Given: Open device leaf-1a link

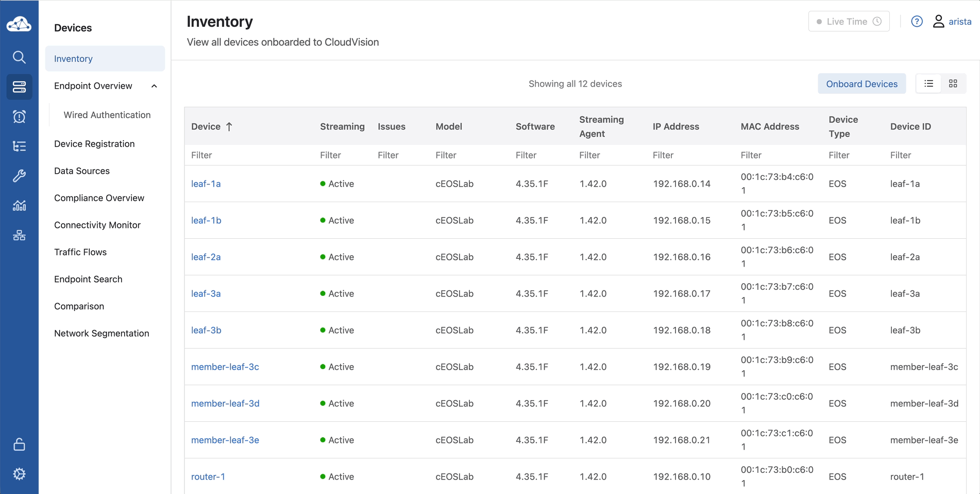Looking at the screenshot, I should click(206, 184).
